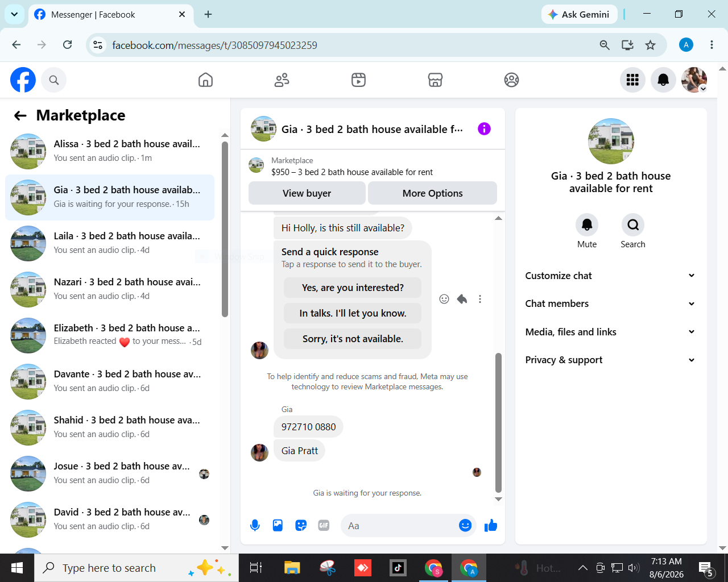Image resolution: width=728 pixels, height=582 pixels.
Task: Select the Messenger | Facebook tab
Action: pos(110,15)
